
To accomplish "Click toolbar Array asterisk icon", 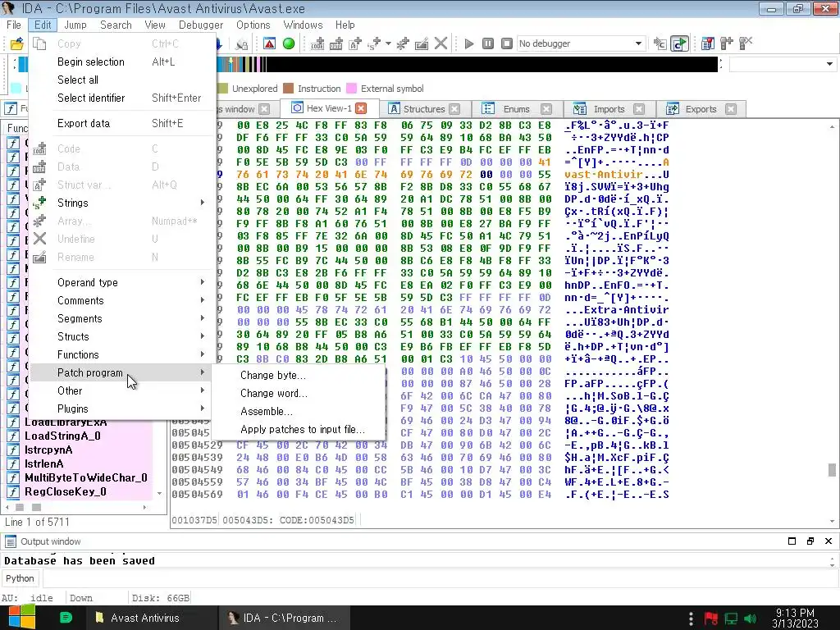I will click(402, 43).
